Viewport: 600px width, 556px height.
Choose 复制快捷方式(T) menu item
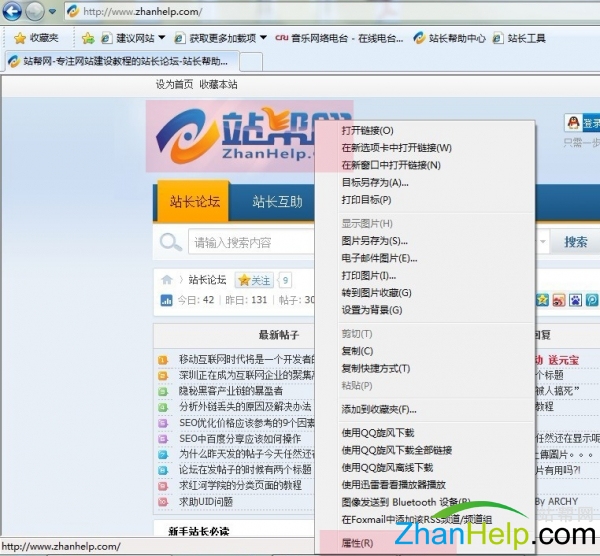coord(425,368)
